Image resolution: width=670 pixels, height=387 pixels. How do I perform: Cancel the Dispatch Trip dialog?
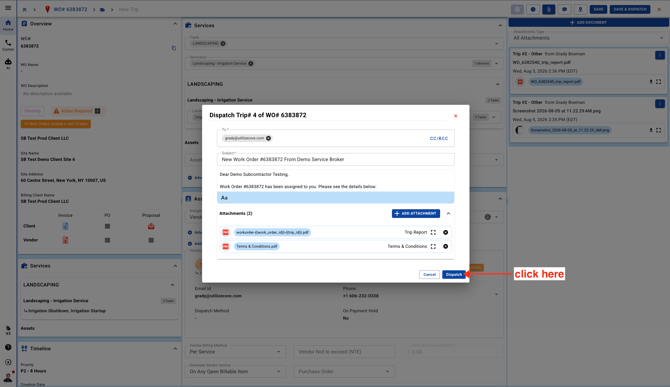[x=429, y=274]
